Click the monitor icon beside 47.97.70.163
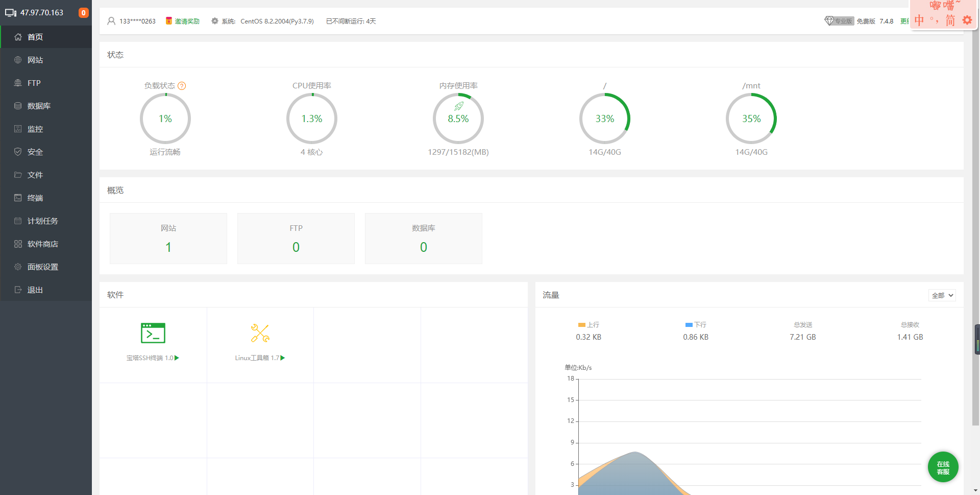980x495 pixels. point(11,13)
